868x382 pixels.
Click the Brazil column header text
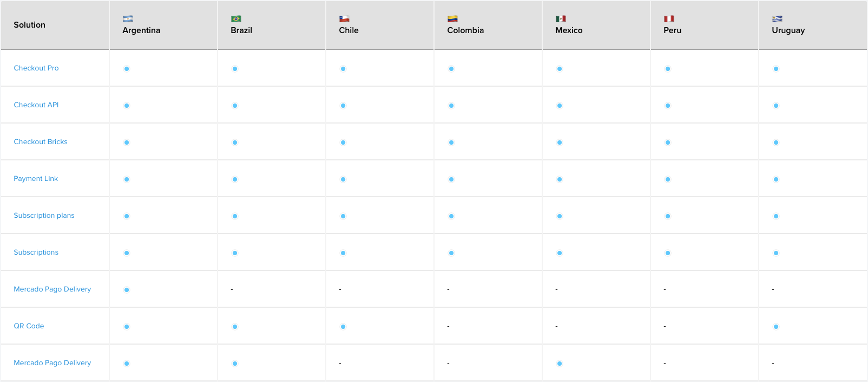241,30
